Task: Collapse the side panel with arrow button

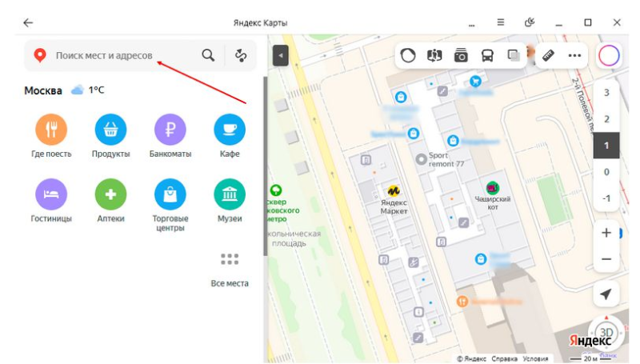Action: 281,55
